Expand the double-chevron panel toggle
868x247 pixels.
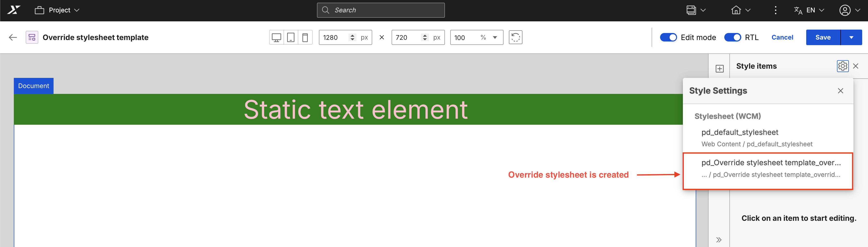tap(719, 240)
